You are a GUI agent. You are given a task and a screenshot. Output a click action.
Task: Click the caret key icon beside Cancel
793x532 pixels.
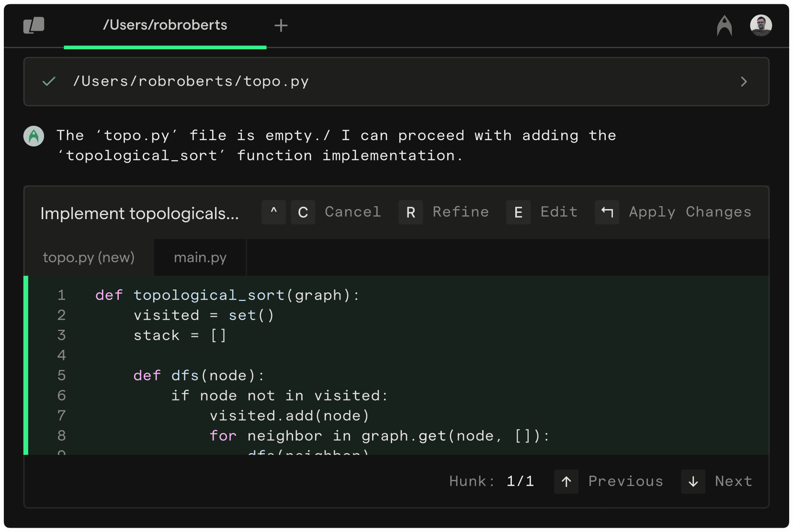[x=273, y=212]
